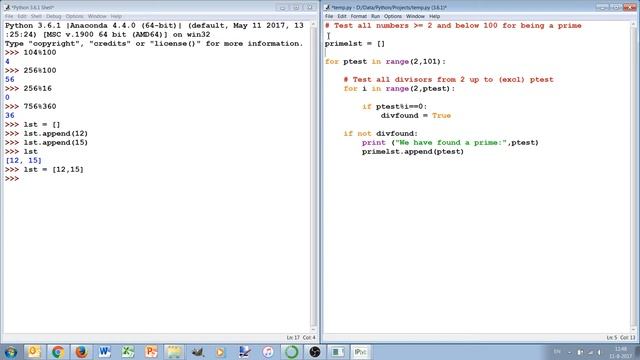
Task: Open the Edit menu in Python Shell
Action: click(22, 16)
